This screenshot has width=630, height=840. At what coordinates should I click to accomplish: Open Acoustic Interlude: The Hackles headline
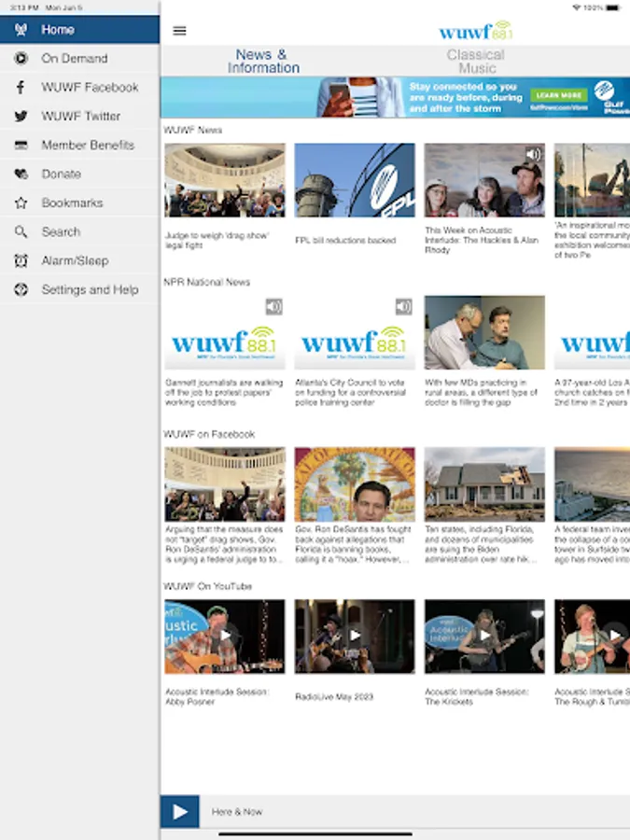(482, 240)
